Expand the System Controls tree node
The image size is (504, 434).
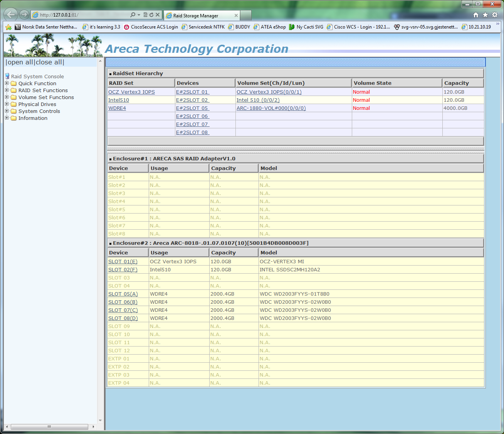[7, 111]
